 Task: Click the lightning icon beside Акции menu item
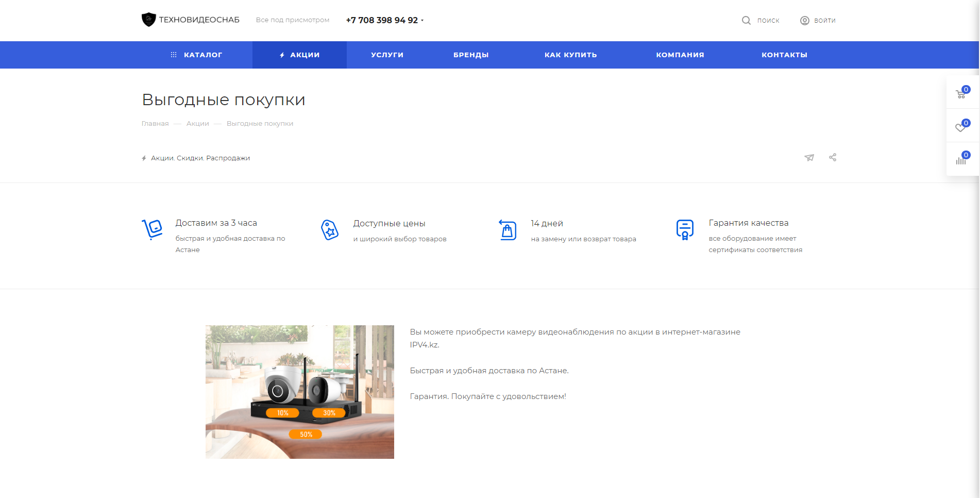coord(282,55)
